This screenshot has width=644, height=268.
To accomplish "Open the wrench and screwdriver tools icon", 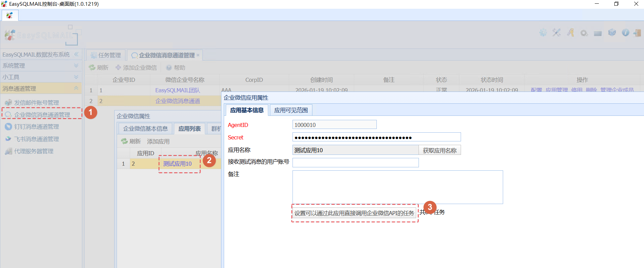I will pyautogui.click(x=556, y=33).
